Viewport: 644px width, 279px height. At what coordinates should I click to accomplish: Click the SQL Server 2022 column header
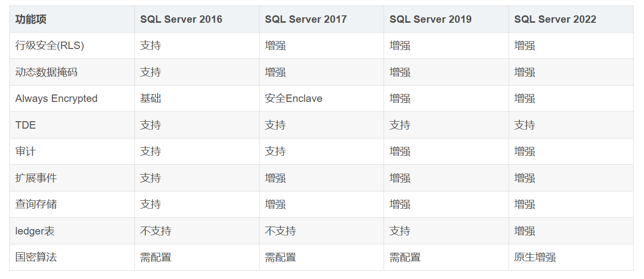[x=555, y=19]
